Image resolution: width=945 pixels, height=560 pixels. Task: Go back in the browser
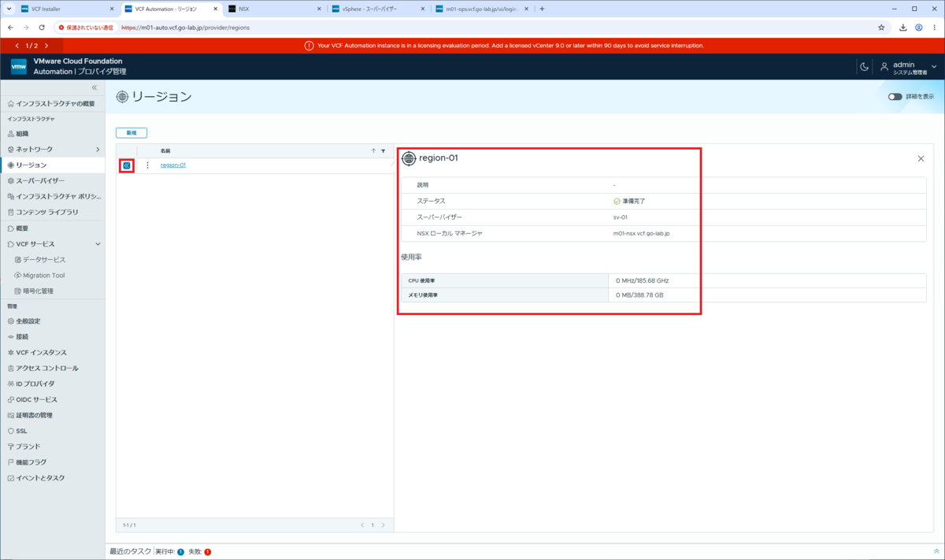tap(9, 27)
